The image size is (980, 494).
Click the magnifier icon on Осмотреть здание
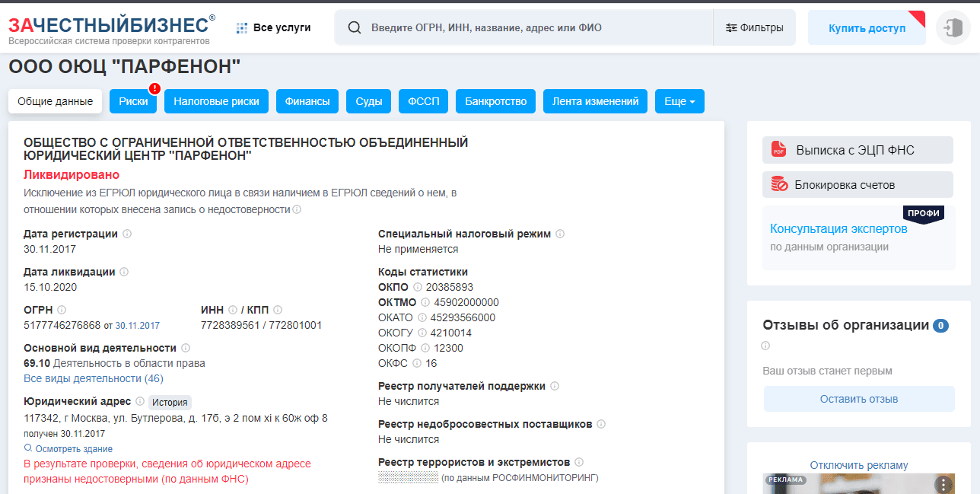tap(27, 449)
